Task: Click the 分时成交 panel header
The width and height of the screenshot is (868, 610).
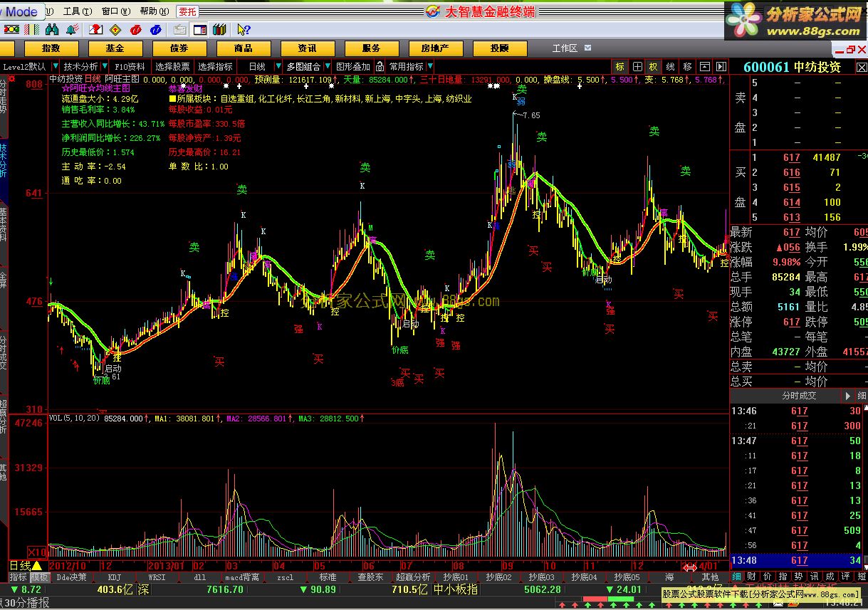Action: (799, 396)
